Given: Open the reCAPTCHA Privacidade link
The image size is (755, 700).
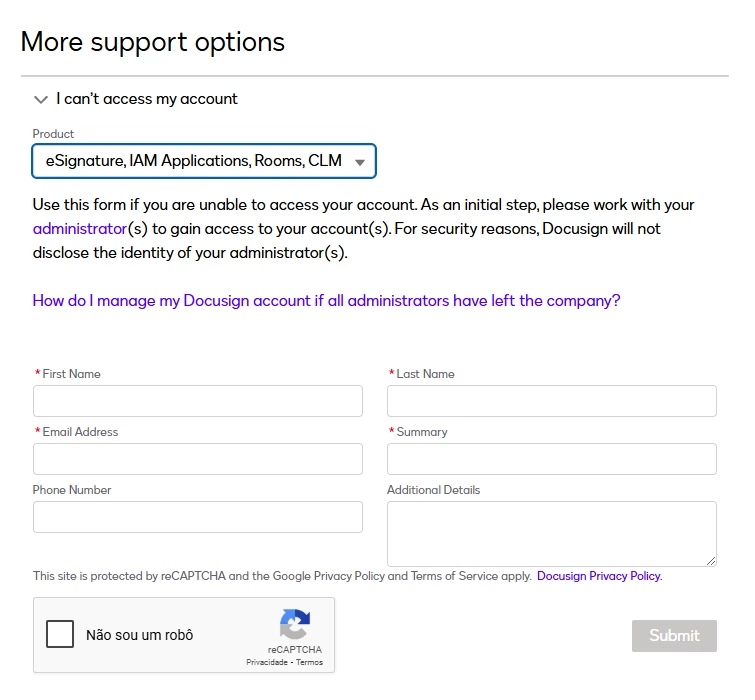Looking at the screenshot, I should tap(267, 662).
